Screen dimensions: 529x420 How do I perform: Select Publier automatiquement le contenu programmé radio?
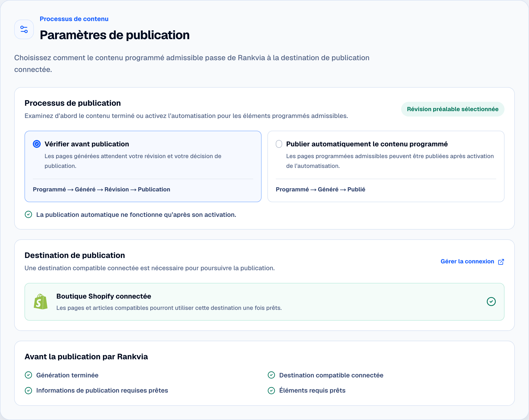pos(279,144)
